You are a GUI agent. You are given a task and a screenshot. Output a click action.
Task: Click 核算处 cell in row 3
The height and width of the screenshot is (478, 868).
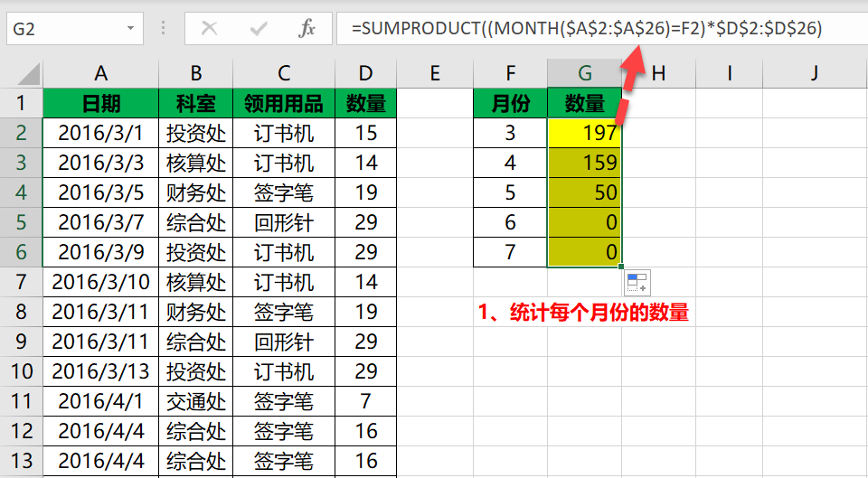click(195, 163)
